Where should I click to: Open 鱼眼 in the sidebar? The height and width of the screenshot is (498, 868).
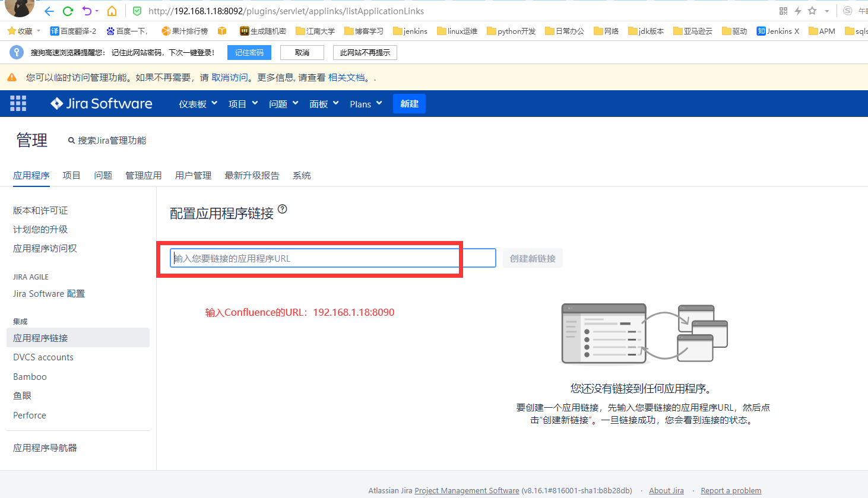click(x=22, y=395)
